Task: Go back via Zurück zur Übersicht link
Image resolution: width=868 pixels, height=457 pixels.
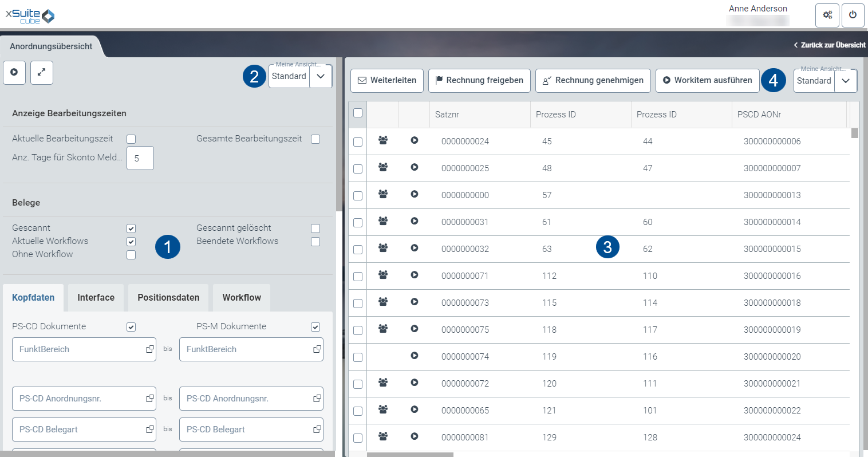Action: coord(830,45)
